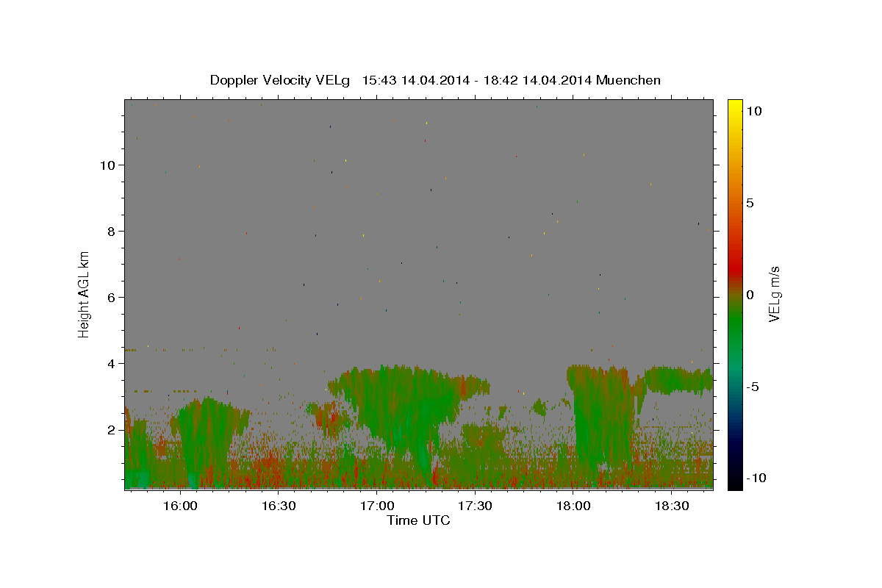
Task: Click the Height AGL km axis title
Action: [84, 293]
